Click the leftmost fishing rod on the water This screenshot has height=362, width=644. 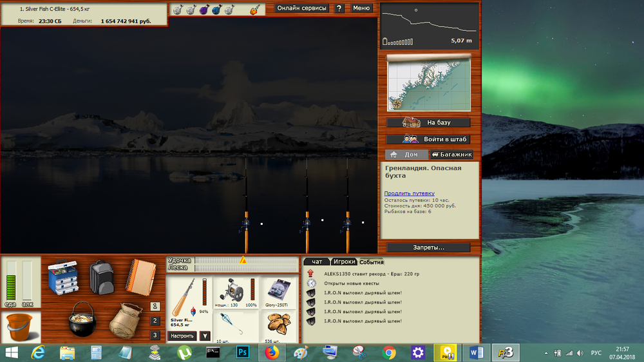click(x=246, y=206)
